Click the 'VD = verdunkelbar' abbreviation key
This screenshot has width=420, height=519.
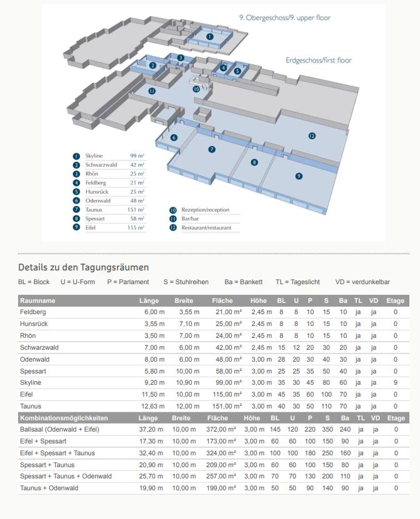click(362, 282)
